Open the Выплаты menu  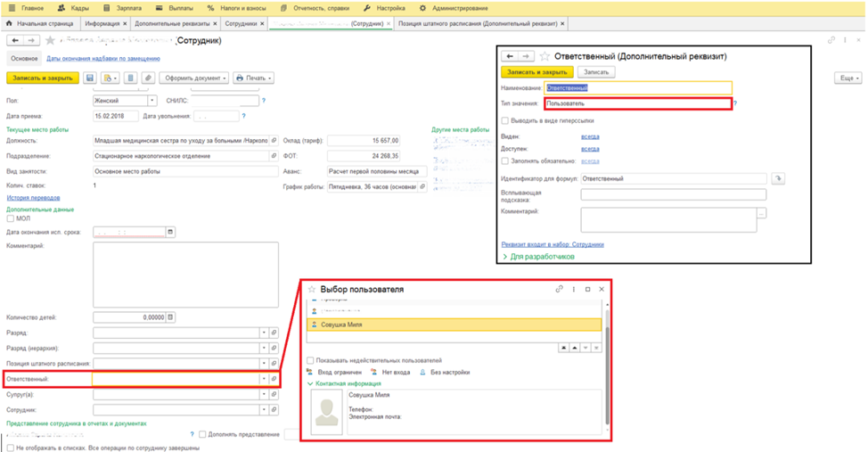pyautogui.click(x=175, y=8)
